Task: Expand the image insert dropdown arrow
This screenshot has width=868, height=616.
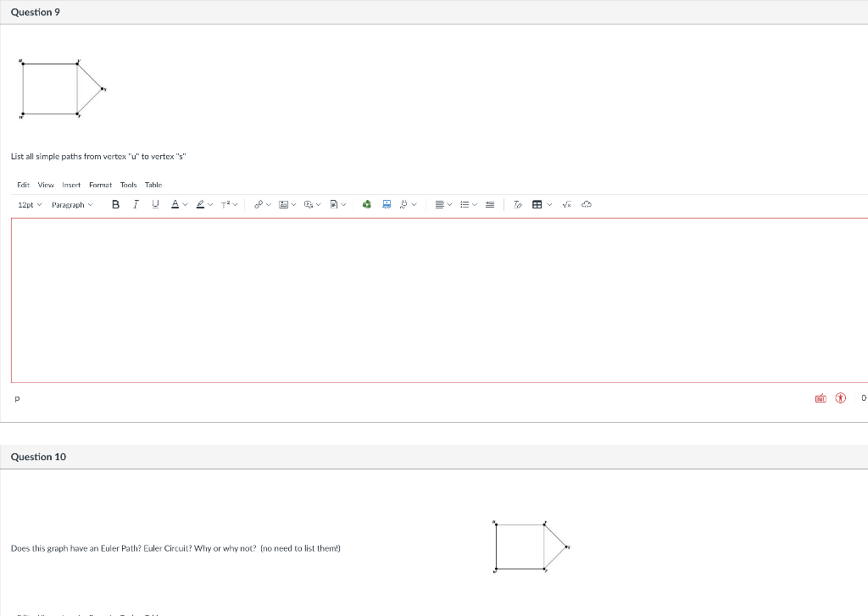Action: pyautogui.click(x=292, y=204)
